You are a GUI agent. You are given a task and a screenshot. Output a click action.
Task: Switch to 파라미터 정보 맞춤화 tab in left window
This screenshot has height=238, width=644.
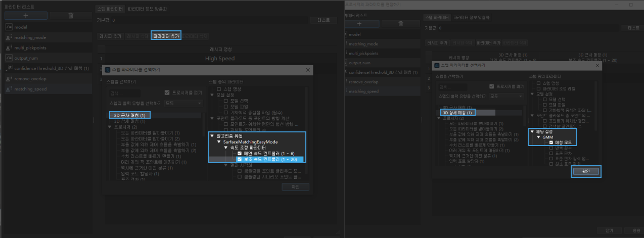tap(147, 9)
